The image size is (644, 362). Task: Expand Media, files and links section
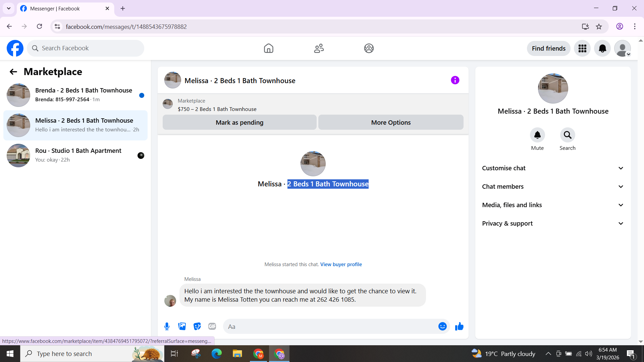[x=553, y=205]
